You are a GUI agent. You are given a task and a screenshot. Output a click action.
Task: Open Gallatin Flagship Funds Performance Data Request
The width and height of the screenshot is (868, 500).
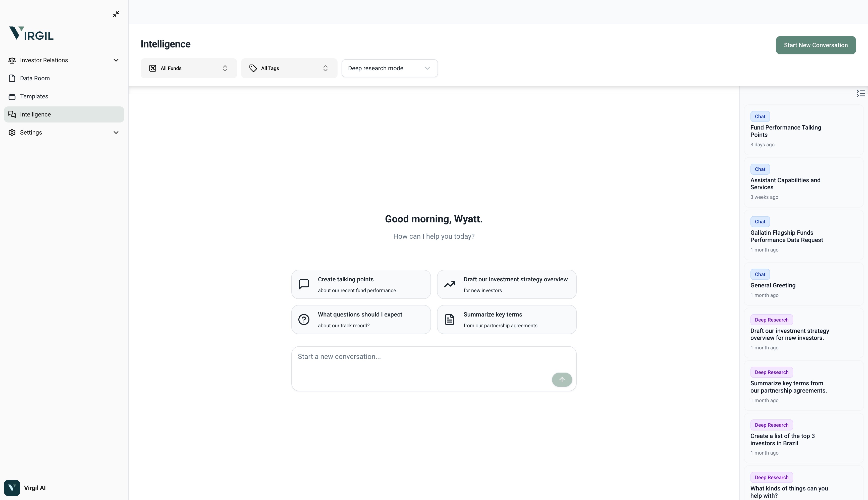tap(786, 236)
